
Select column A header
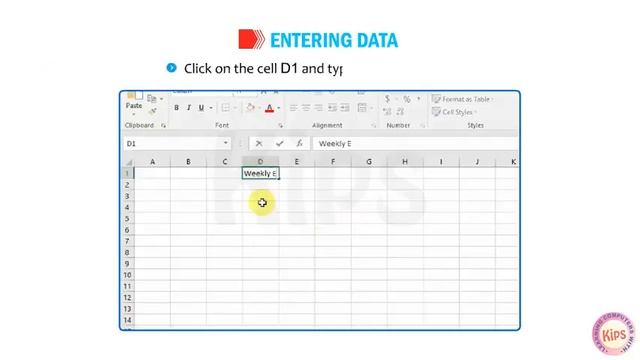click(152, 162)
